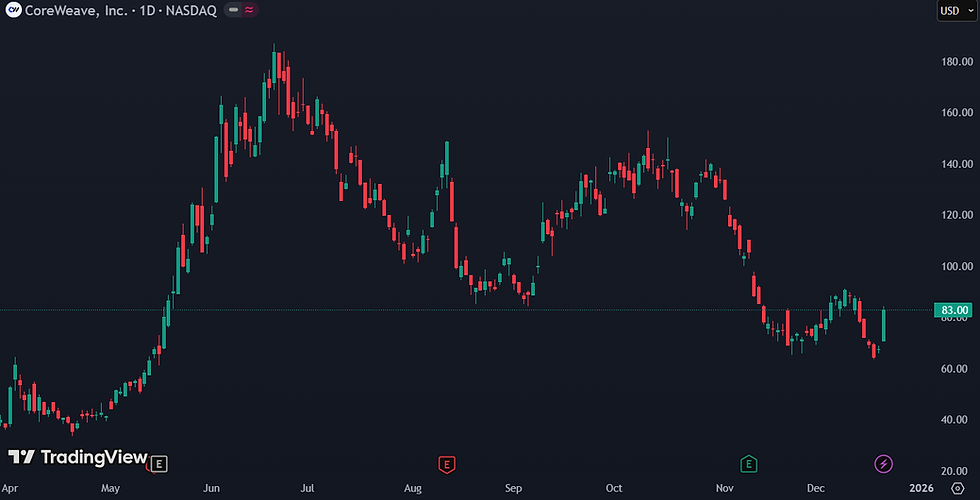980x500 pixels.
Task: Click the May label on time axis
Action: (110, 488)
